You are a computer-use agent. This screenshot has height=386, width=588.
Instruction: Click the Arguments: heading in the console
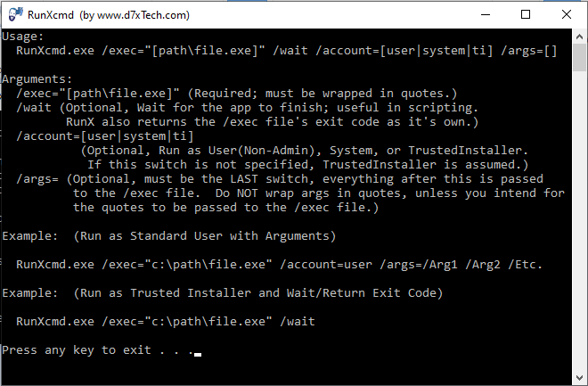tap(37, 79)
